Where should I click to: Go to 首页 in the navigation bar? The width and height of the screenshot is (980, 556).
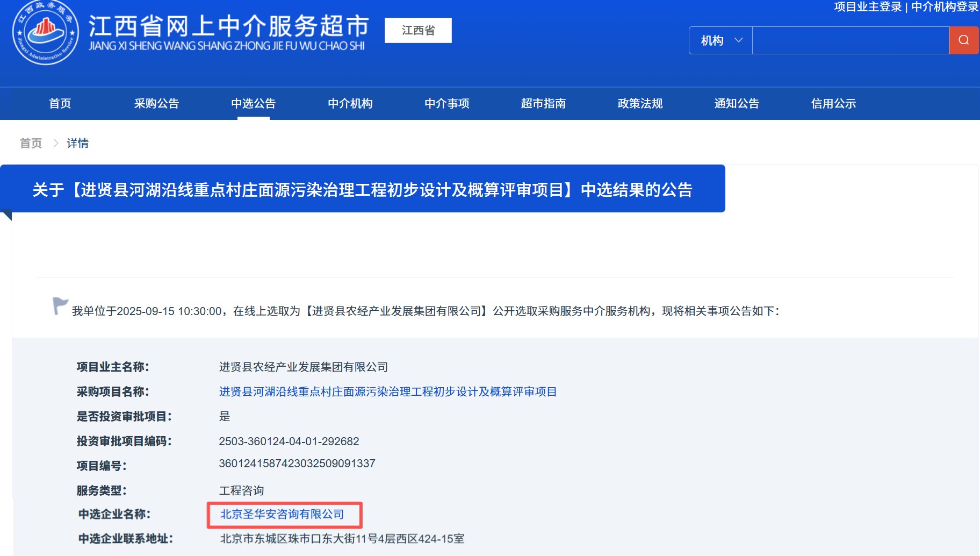point(60,103)
